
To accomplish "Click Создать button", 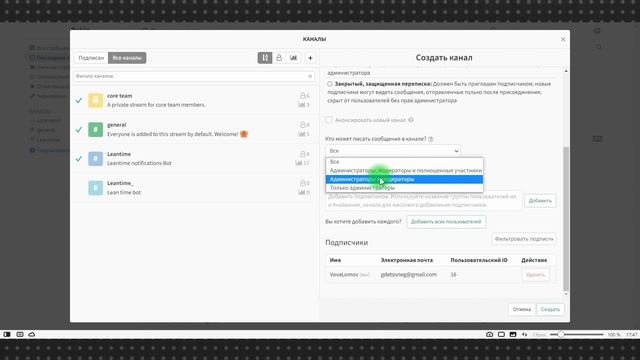I will 550,309.
